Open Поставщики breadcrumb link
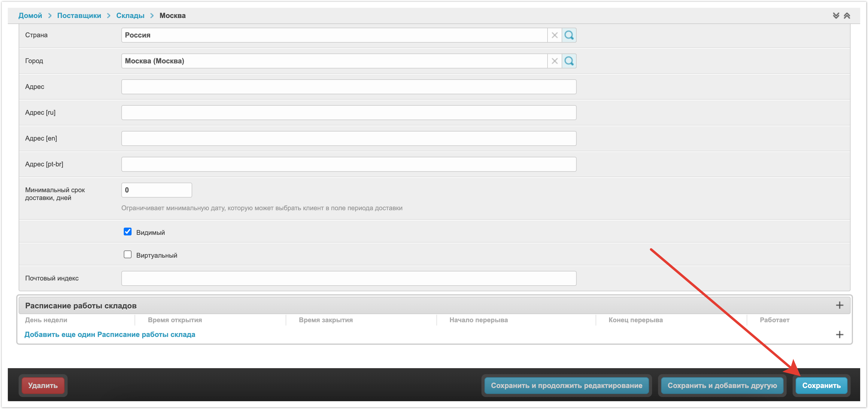Viewport: 868px width, 409px height. (79, 16)
